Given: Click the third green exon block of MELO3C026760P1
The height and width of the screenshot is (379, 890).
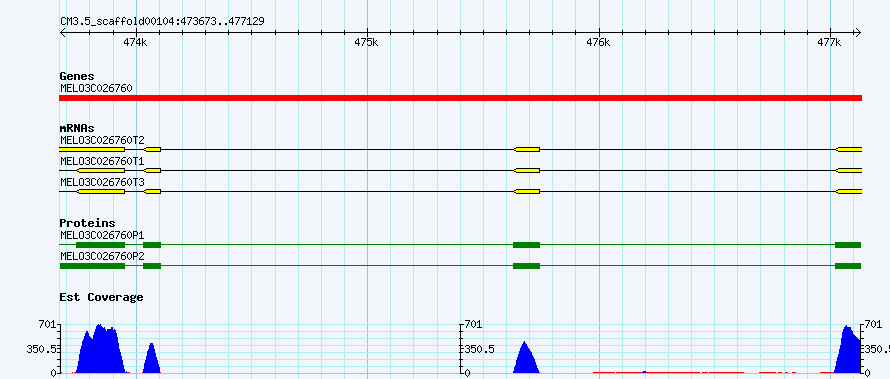Looking at the screenshot, I should 526,245.
